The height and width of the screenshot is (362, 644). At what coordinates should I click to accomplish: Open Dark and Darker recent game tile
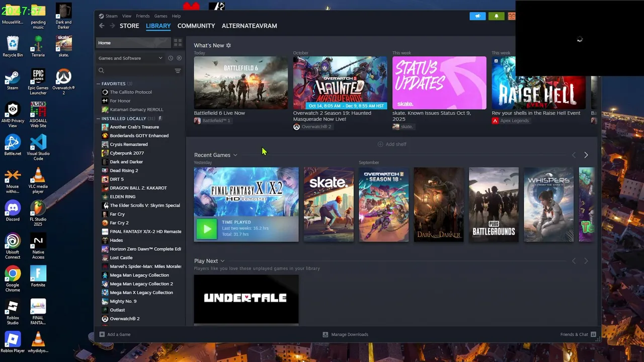(439, 205)
